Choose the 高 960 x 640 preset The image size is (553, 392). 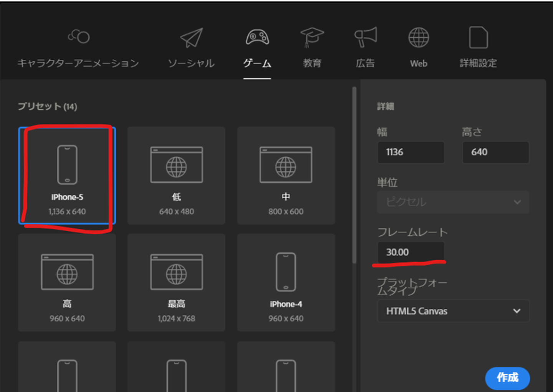(67, 283)
